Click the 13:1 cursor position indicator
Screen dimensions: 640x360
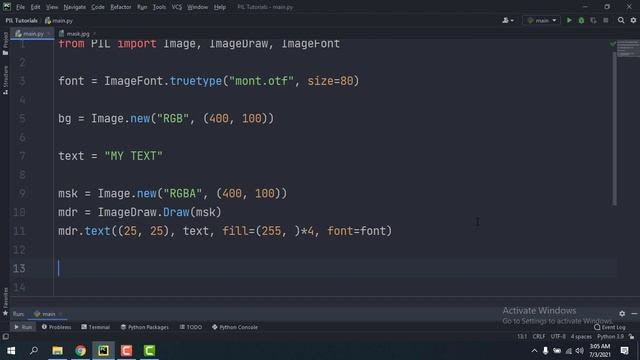[522, 337]
